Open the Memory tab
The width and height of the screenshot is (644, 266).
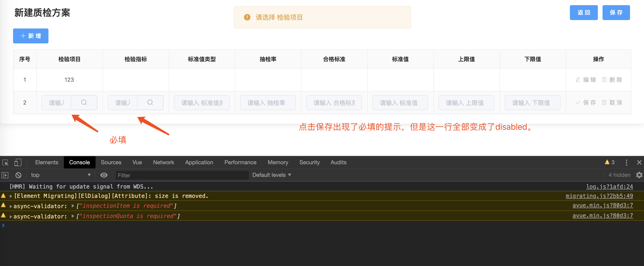pos(278,162)
